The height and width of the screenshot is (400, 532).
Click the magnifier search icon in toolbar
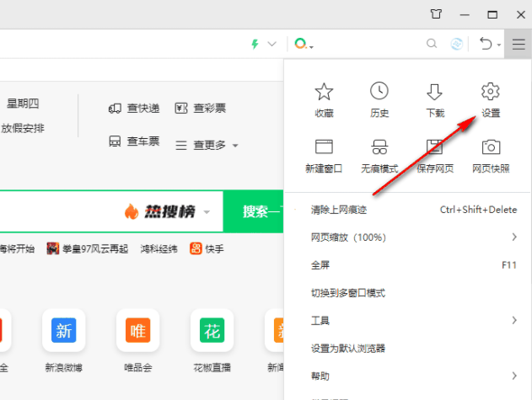pyautogui.click(x=432, y=44)
